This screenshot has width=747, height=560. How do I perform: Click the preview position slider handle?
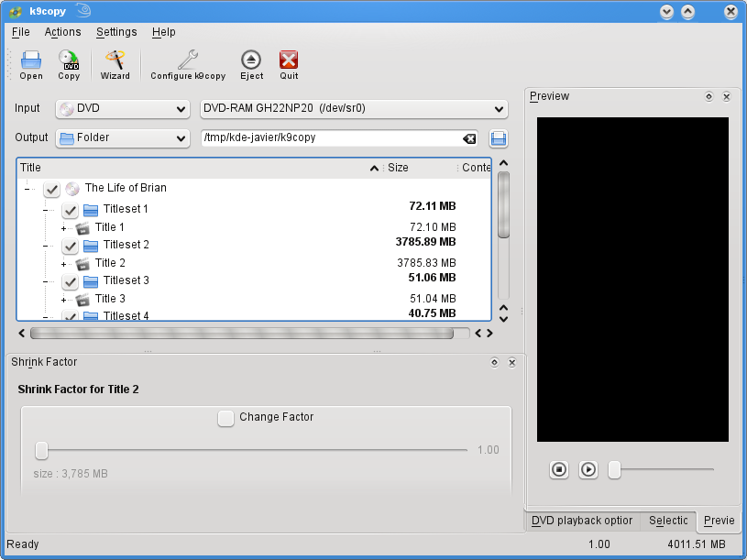point(615,469)
